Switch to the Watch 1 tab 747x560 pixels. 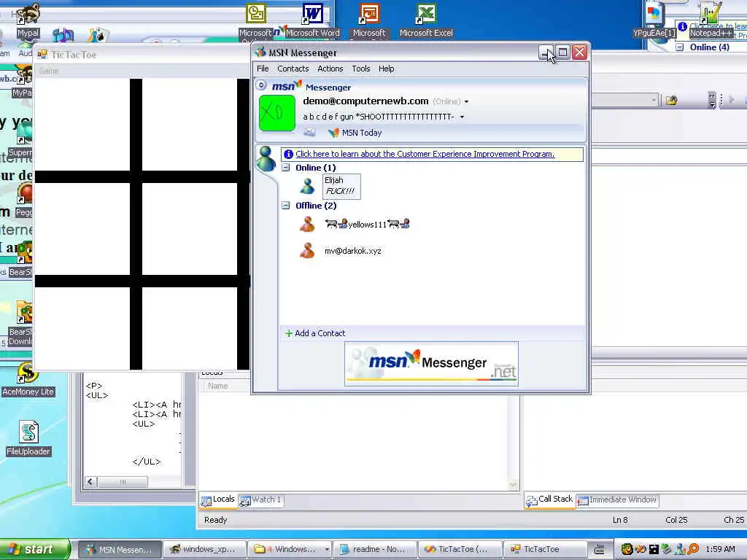[x=261, y=500]
